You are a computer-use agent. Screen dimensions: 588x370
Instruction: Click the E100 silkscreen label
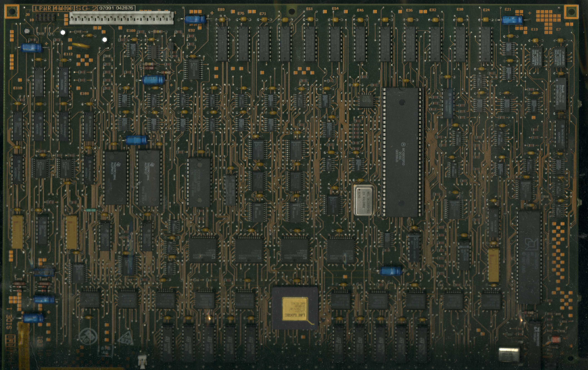(x=131, y=31)
